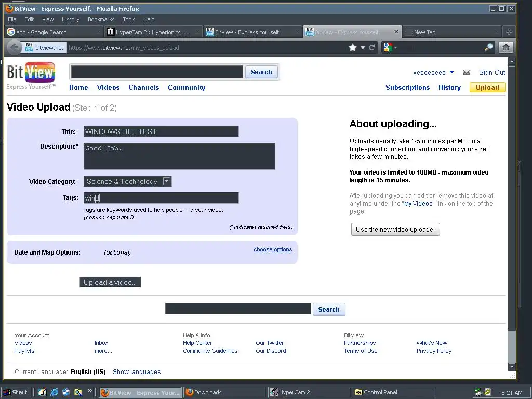Switch to HyperCam 2 in taskbar

309,392
